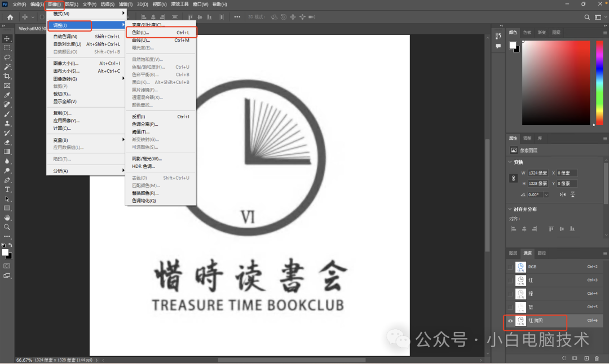Click inside the color picker field
This screenshot has height=364, width=609.
click(x=556, y=83)
